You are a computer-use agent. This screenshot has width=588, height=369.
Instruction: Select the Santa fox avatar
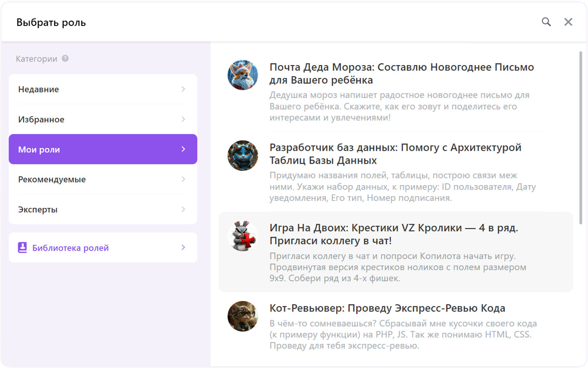[243, 75]
